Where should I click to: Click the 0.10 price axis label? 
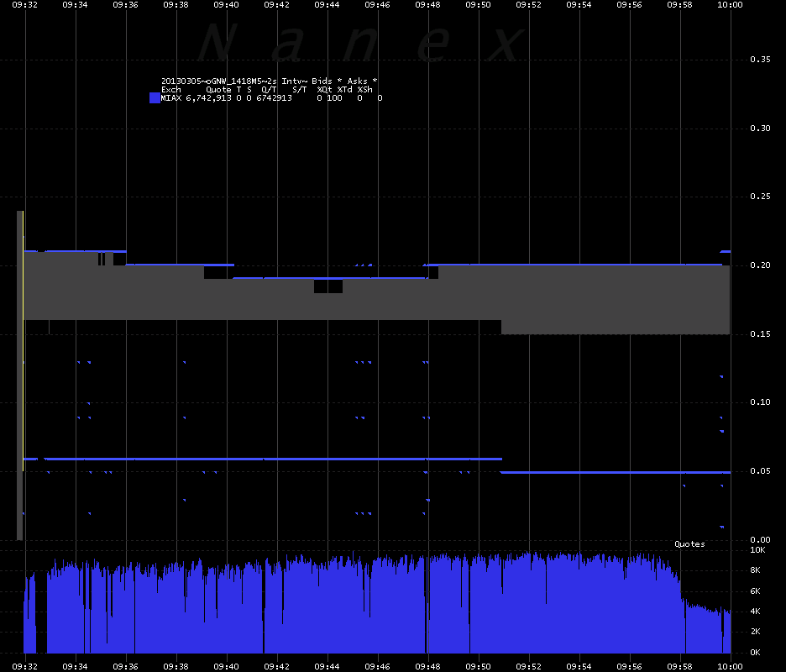coord(761,402)
